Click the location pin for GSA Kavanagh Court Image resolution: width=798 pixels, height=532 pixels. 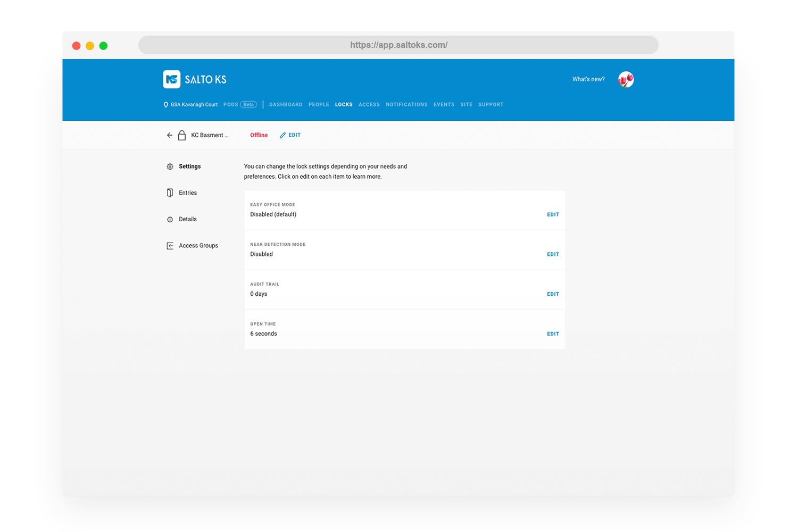[x=166, y=105]
